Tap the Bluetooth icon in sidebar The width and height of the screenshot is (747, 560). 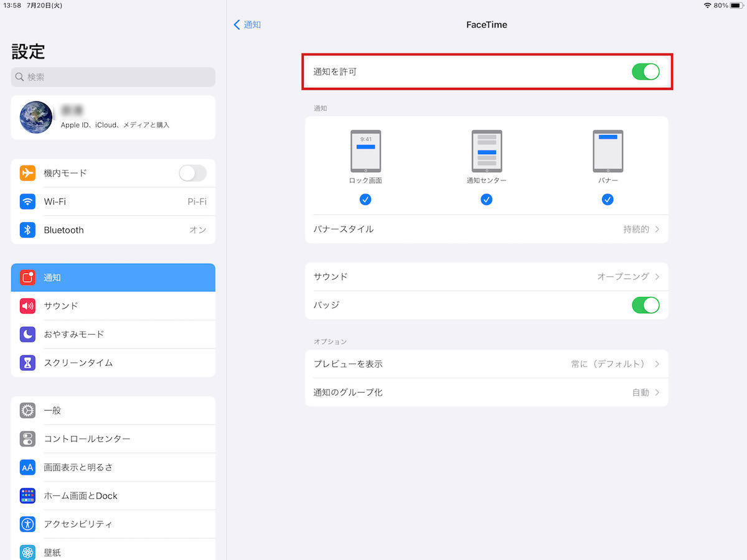[27, 230]
